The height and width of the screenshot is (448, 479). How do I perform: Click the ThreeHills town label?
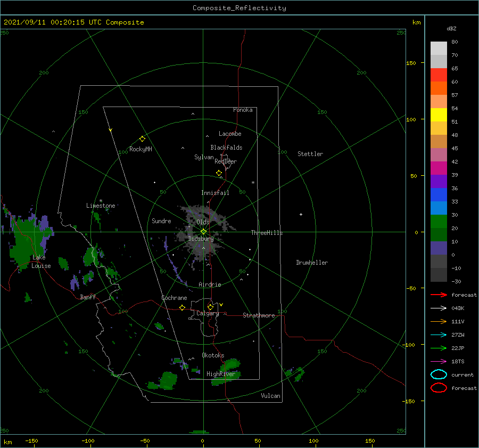coord(267,233)
